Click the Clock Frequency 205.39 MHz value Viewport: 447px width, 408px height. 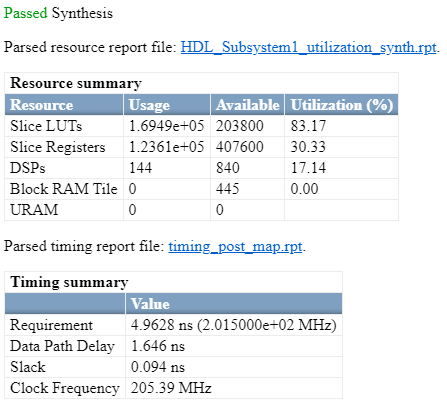coord(171,388)
